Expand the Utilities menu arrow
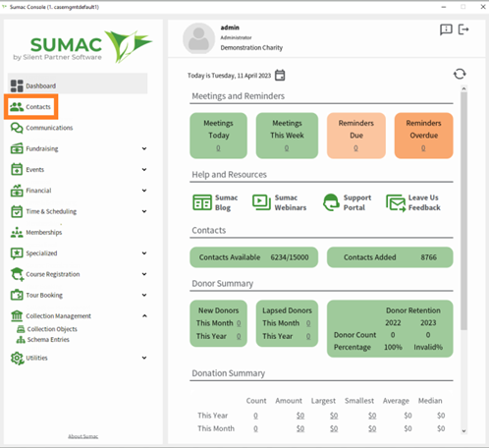Image resolution: width=489 pixels, height=448 pixels. (x=144, y=358)
